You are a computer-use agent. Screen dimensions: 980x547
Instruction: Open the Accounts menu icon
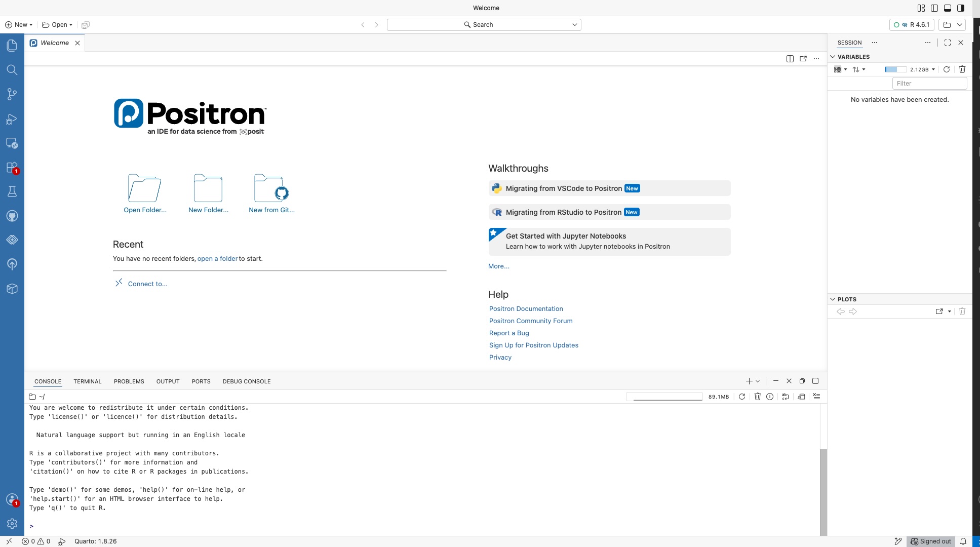click(x=12, y=499)
